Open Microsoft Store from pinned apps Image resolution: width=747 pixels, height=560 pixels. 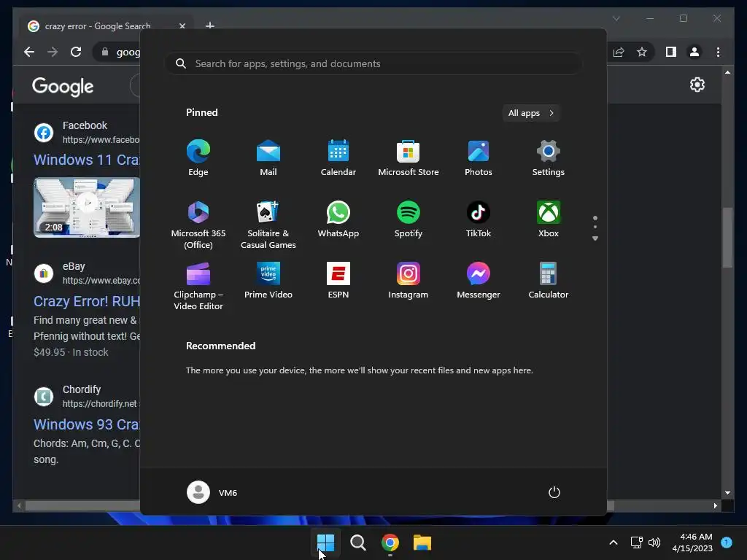coord(409,158)
